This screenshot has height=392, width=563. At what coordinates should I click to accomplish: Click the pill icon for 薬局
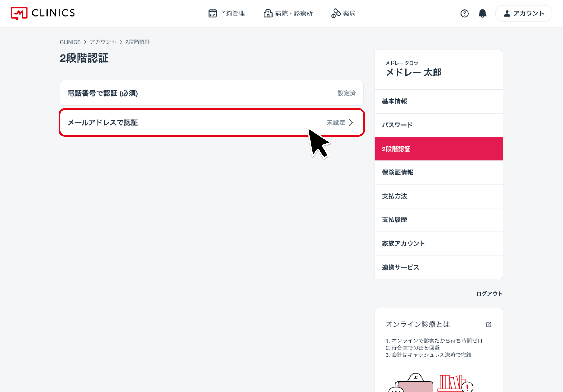336,13
